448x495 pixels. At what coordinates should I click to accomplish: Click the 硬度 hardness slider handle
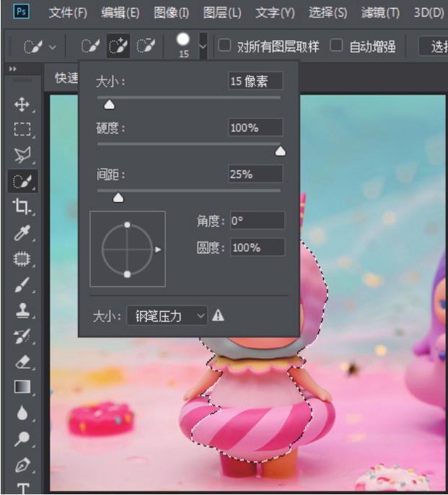click(281, 151)
